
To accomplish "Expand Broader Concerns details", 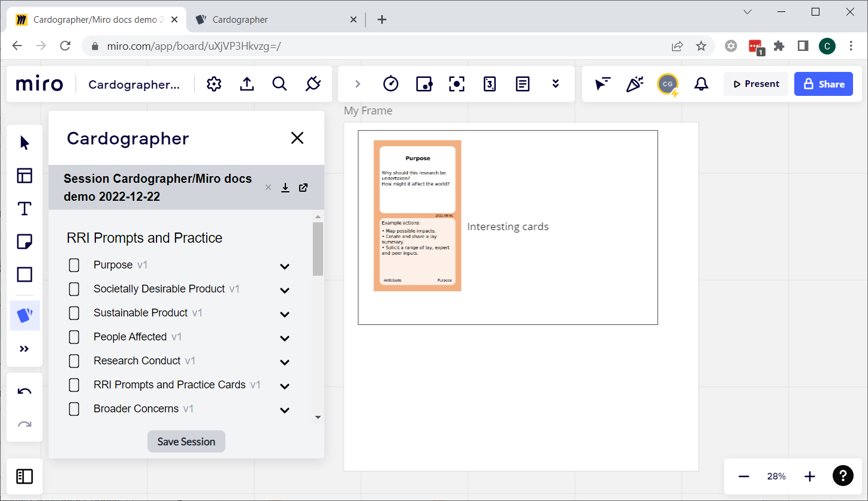I will (285, 410).
